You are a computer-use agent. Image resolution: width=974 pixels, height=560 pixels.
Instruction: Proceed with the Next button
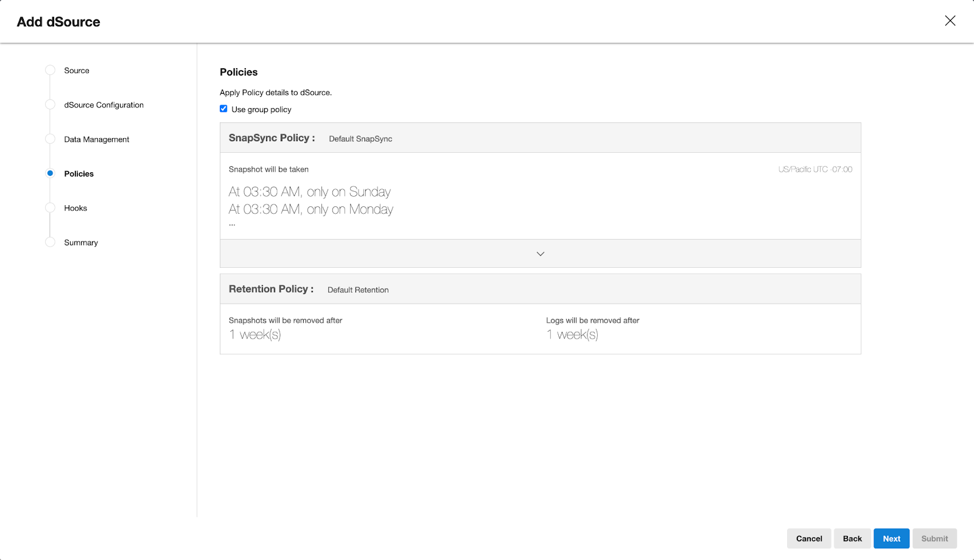[891, 539]
